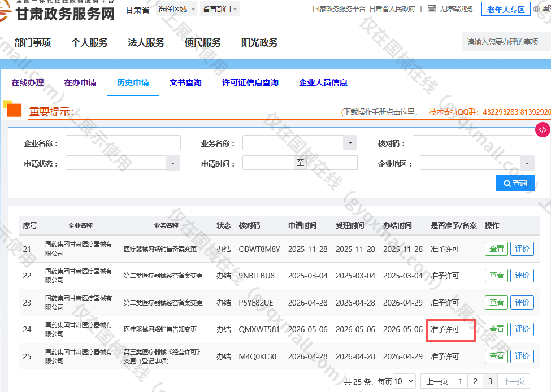Viewport: 551px width, 392px height.
Task: Select the 历史申请 tab
Action: click(x=133, y=82)
